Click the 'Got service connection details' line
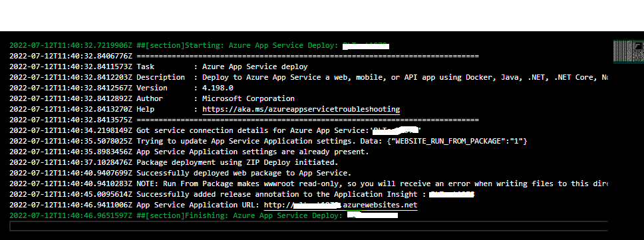The height and width of the screenshot is (240, 644). pos(216,130)
